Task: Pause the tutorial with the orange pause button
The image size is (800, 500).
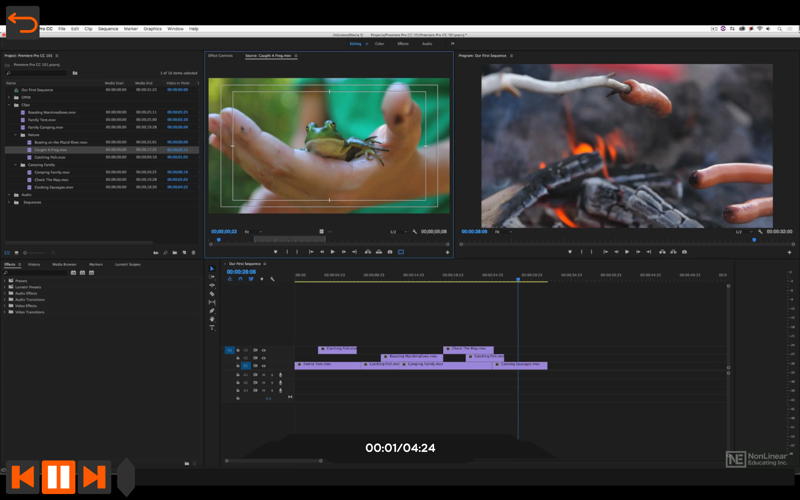Action: pos(58,477)
